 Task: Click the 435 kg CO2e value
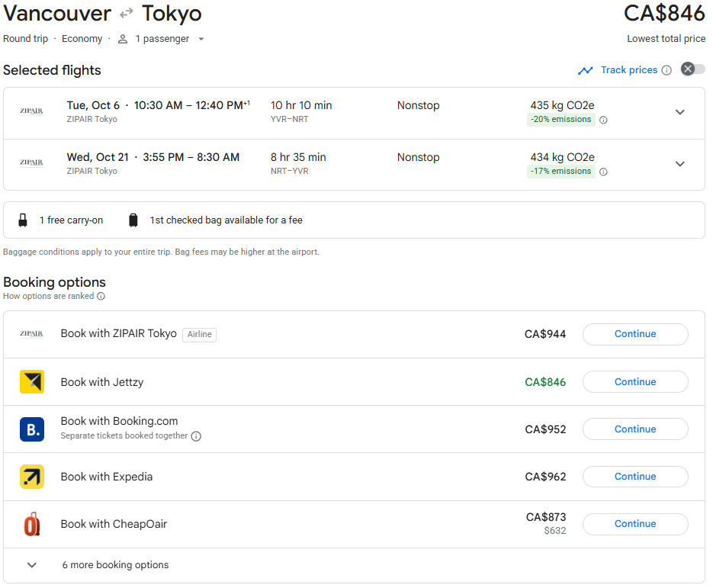click(563, 105)
